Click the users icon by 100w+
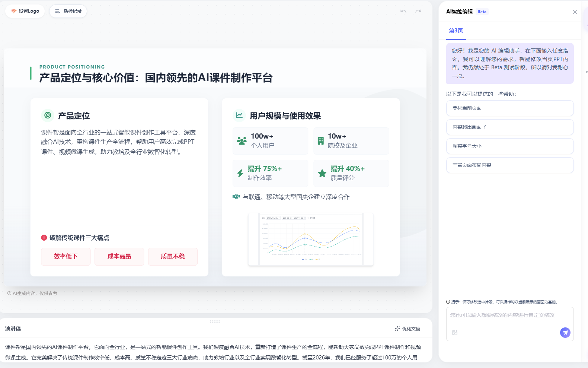Image resolution: width=588 pixels, height=368 pixels. point(242,141)
